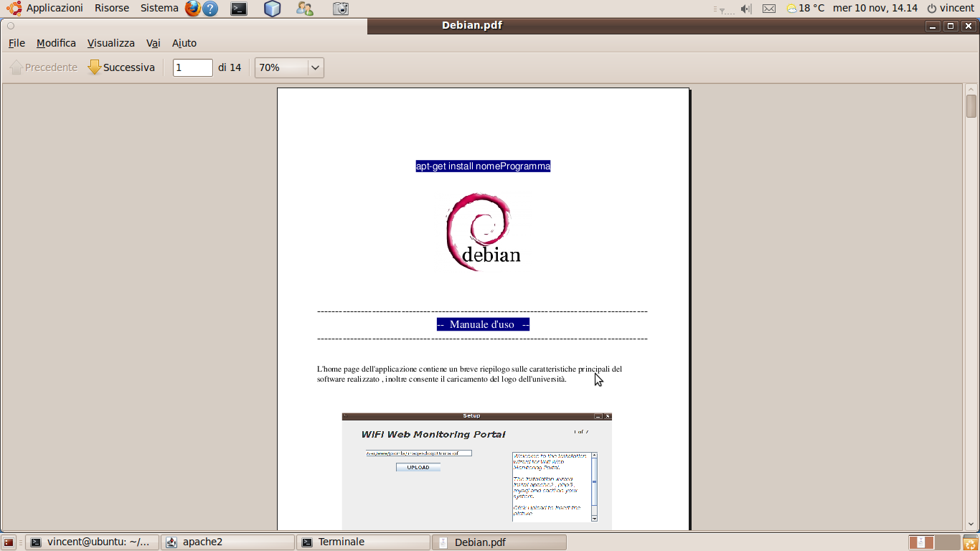Click the scrollbar up arrow
The height and width of the screenshot is (551, 980).
[x=971, y=89]
